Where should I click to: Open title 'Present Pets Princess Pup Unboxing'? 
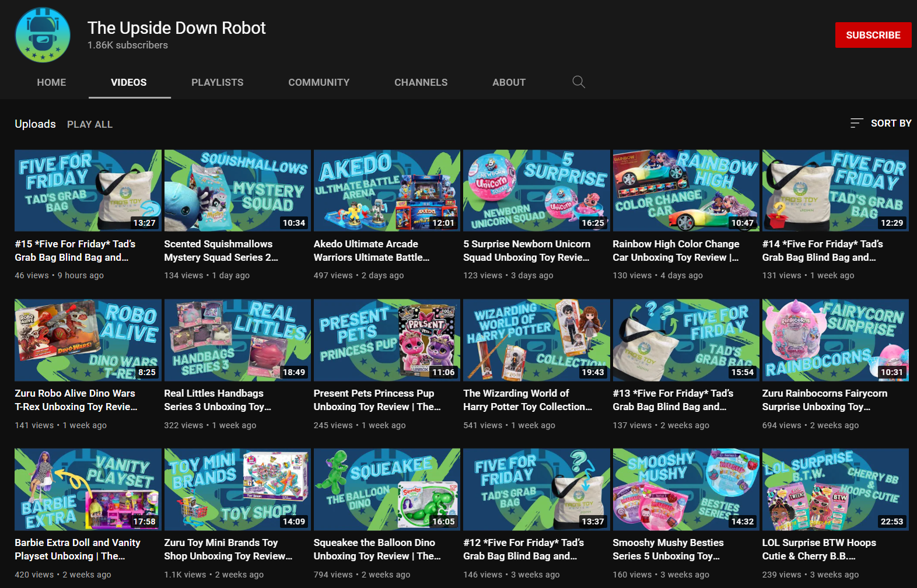pyautogui.click(x=377, y=400)
